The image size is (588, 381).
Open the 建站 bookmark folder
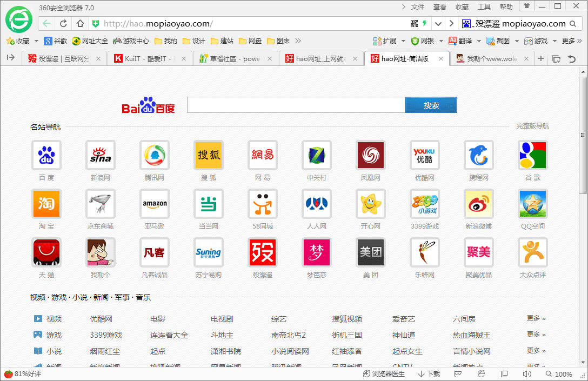click(x=222, y=41)
